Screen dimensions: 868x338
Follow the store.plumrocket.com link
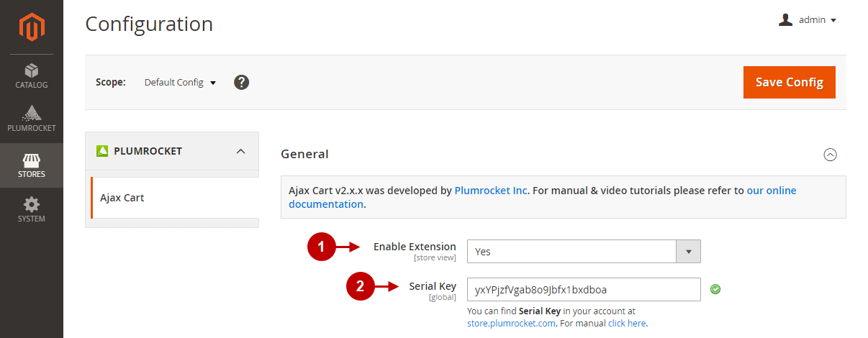(x=510, y=324)
